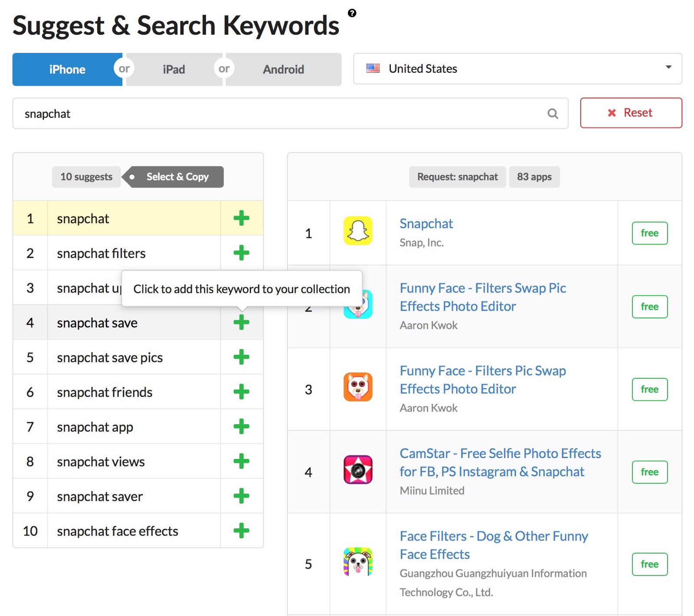
Task: Click the CamStar app icon
Action: click(x=358, y=469)
